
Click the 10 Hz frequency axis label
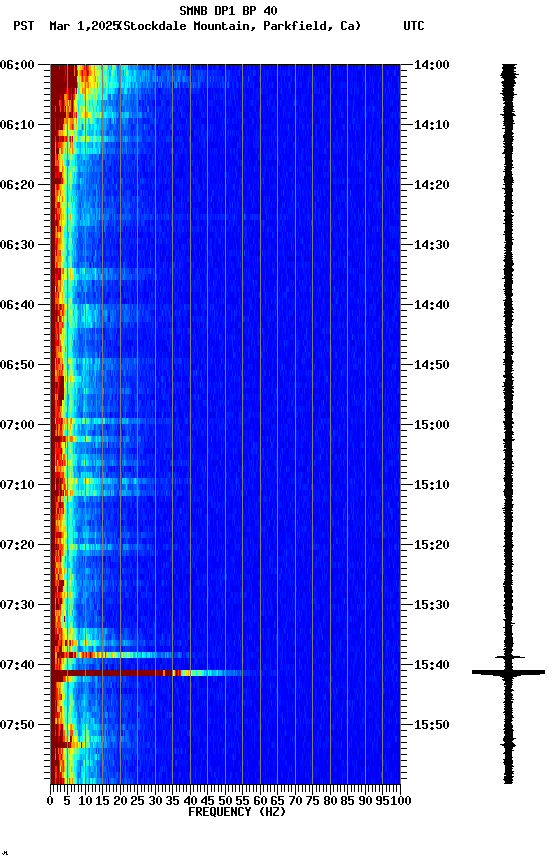(85, 801)
